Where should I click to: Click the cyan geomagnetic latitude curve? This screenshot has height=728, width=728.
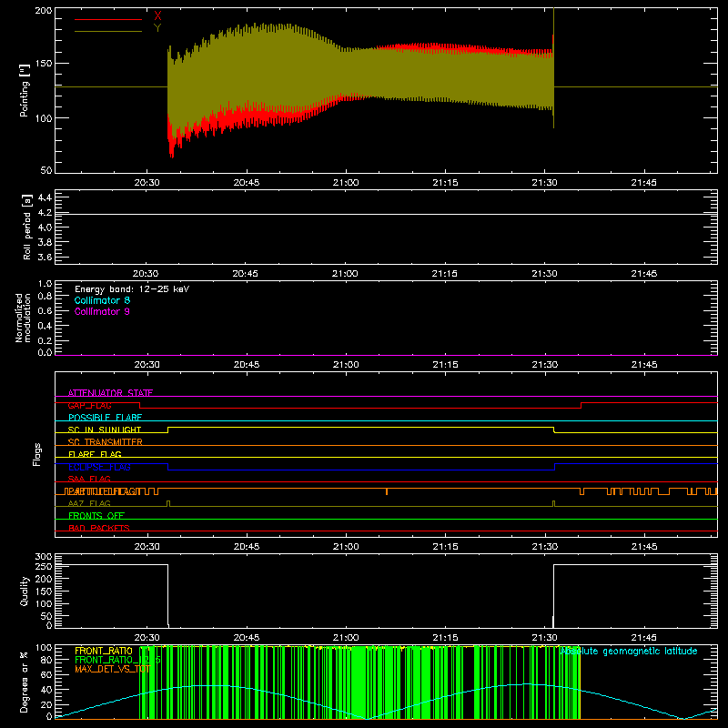click(x=386, y=702)
